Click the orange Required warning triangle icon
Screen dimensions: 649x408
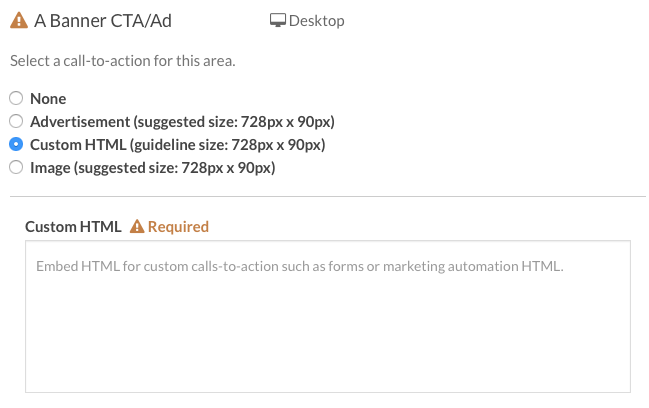[137, 226]
